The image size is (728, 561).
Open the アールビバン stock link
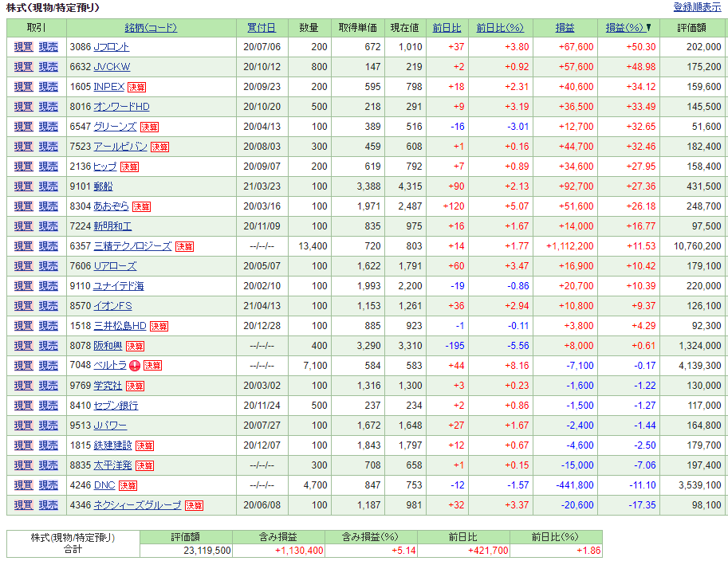pos(120,147)
